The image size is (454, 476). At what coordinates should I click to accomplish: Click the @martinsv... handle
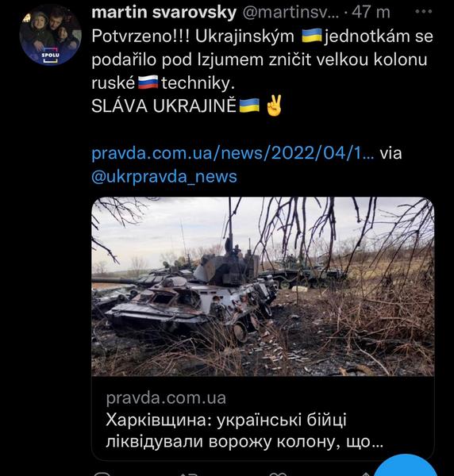pos(291,13)
